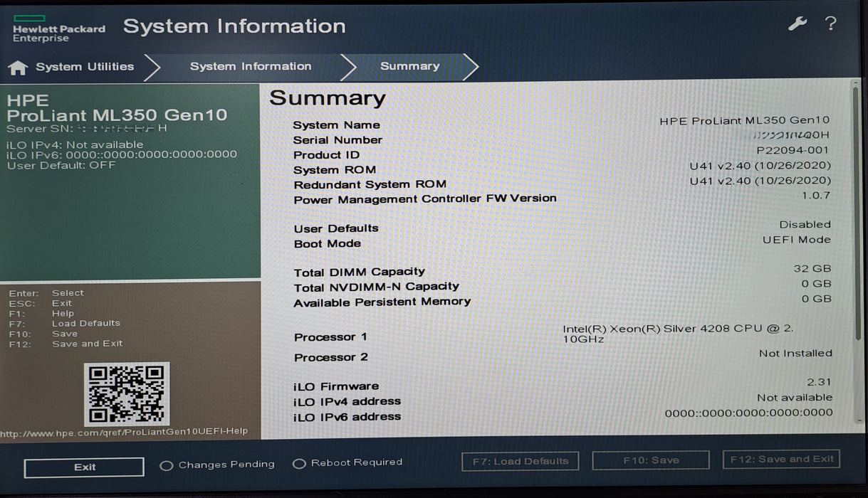
Task: Select Intel Xeon Silver 4208 CPU value
Action: click(678, 334)
